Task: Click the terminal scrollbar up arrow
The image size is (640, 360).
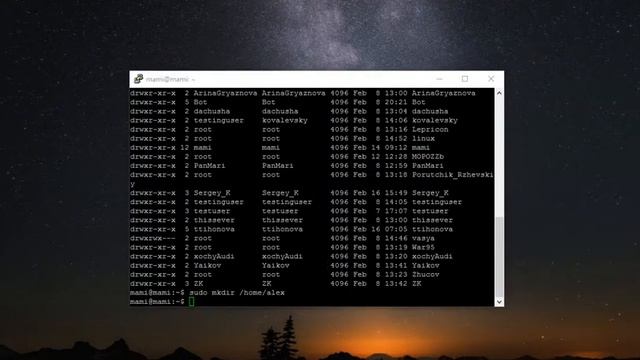Action: pyautogui.click(x=499, y=93)
